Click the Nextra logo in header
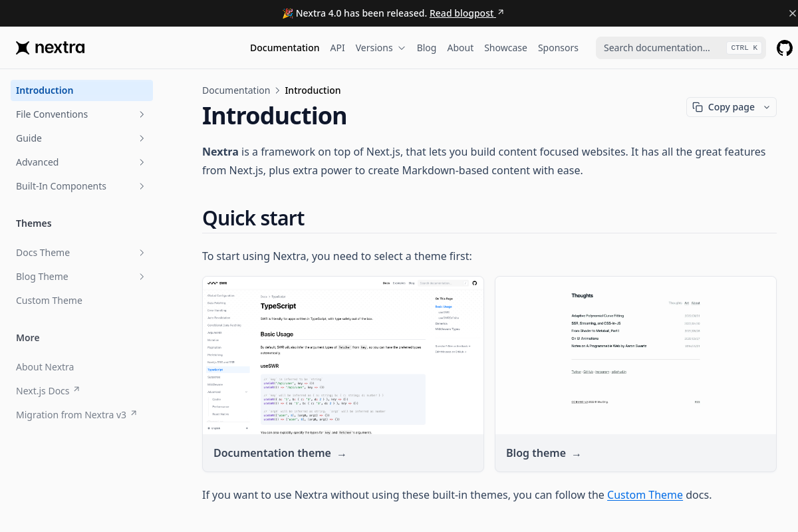Screen dimensions: 798x532 click(x=51, y=48)
